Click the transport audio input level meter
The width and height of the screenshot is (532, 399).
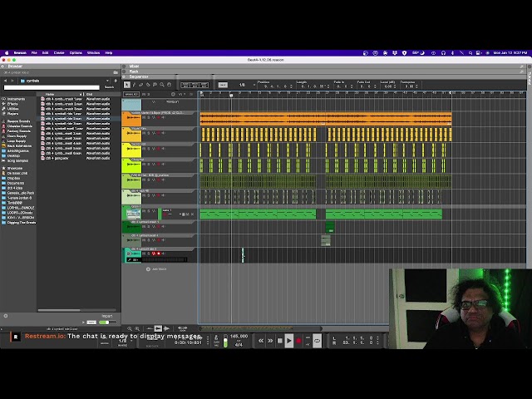(225, 341)
